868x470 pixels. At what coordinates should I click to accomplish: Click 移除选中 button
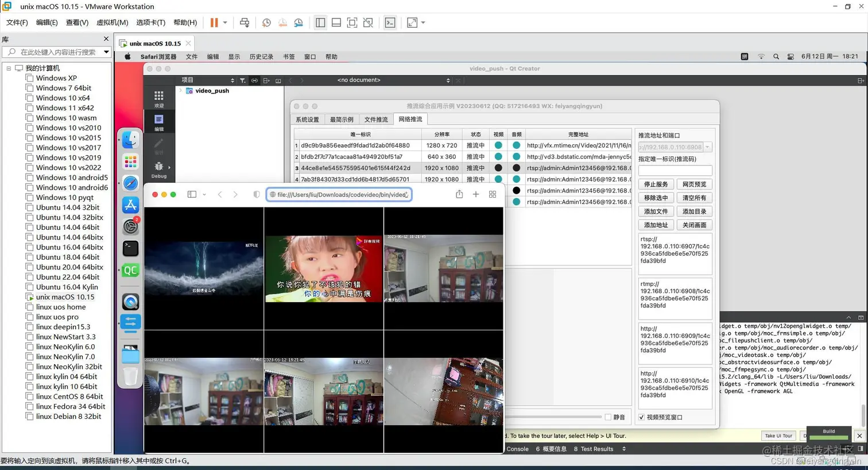point(656,198)
